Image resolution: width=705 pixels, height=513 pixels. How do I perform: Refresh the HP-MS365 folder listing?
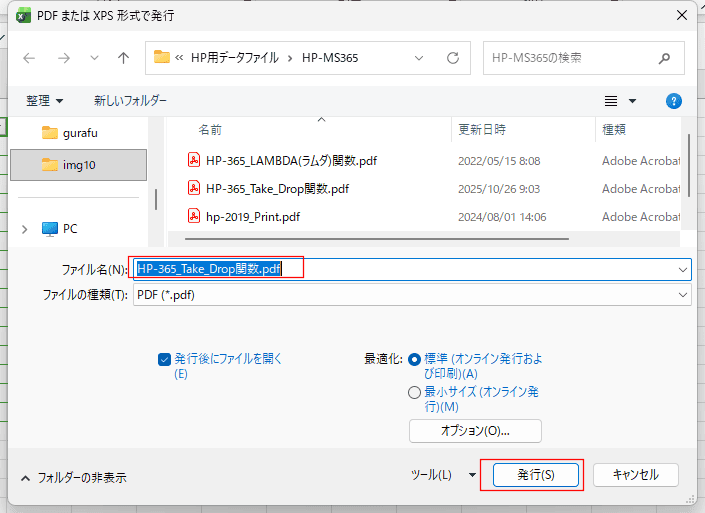point(453,58)
